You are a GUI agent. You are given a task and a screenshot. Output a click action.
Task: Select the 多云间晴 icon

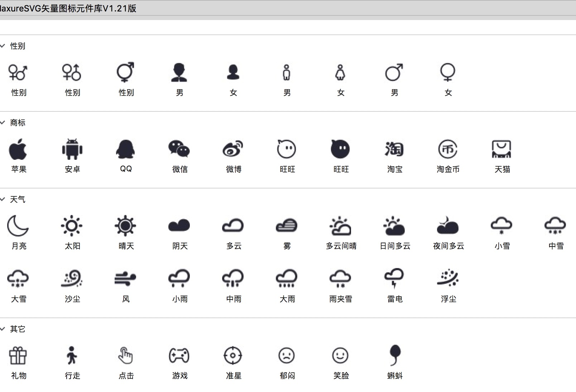pyautogui.click(x=340, y=226)
